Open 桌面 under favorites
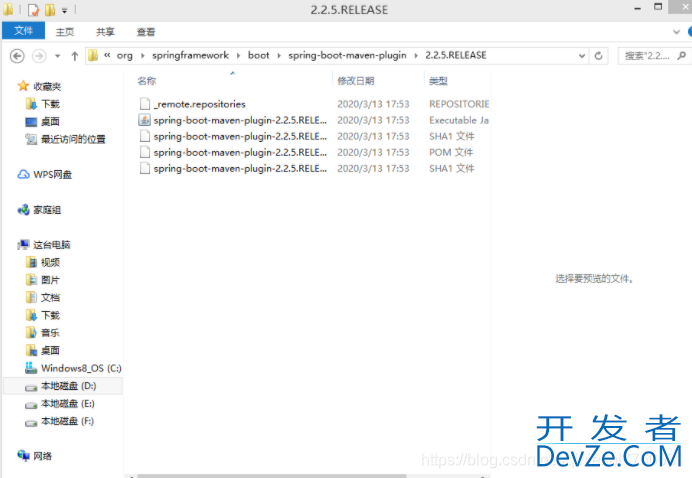This screenshot has width=692, height=478. coord(50,121)
